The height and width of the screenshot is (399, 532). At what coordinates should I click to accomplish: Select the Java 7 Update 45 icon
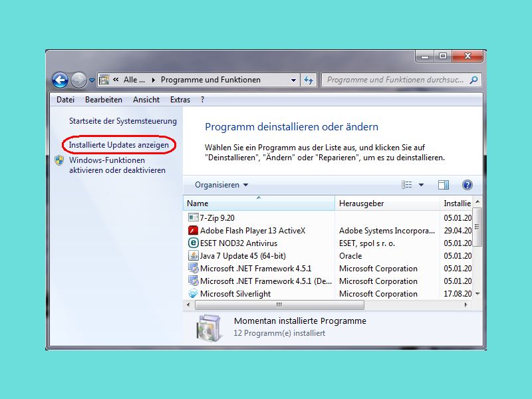pos(193,255)
